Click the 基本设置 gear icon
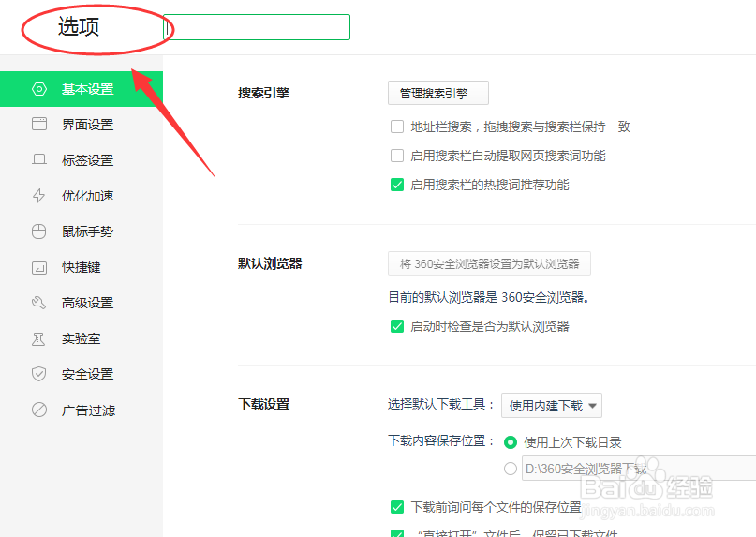 click(39, 89)
